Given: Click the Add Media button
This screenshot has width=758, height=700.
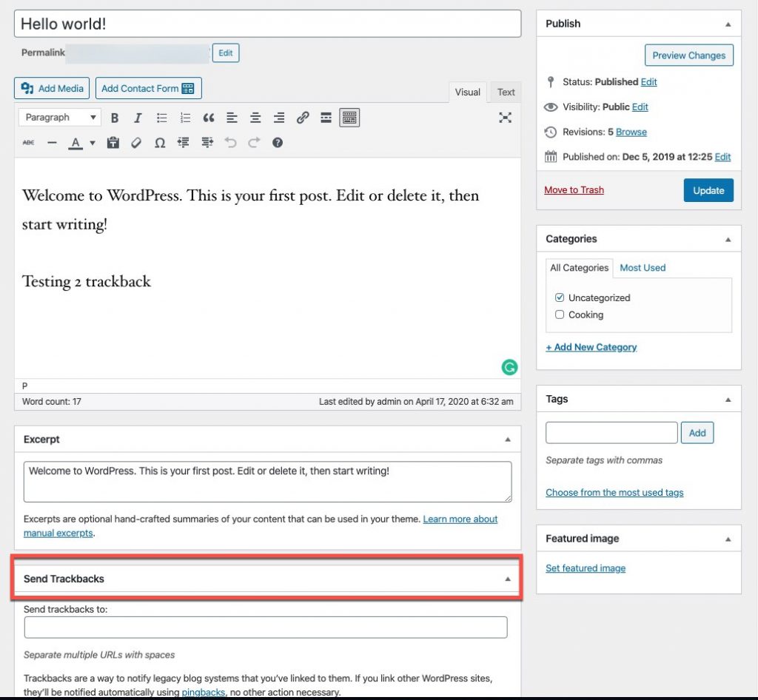Looking at the screenshot, I should (x=52, y=88).
